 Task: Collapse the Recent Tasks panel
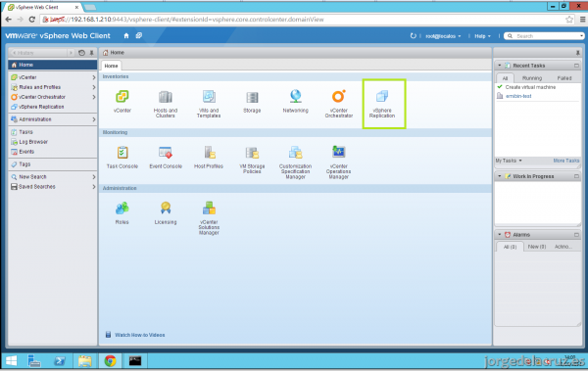pyautogui.click(x=500, y=66)
